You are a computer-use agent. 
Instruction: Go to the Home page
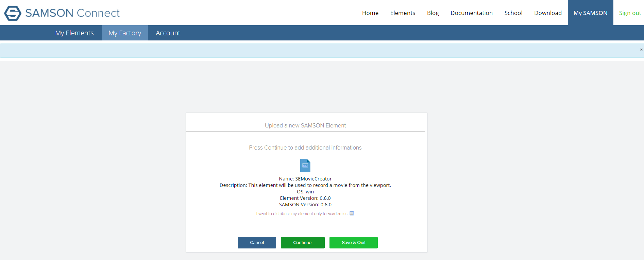coord(370,13)
